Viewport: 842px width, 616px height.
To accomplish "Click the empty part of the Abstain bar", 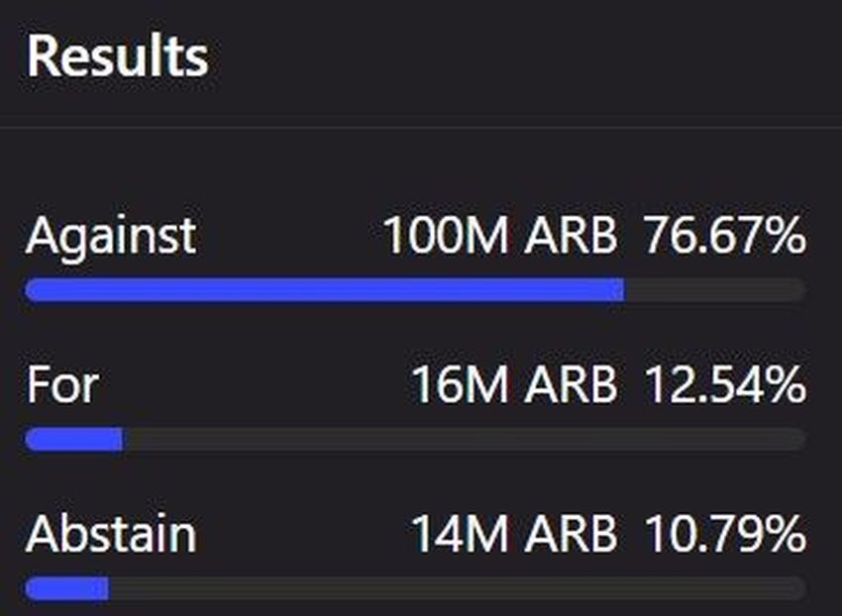I will point(456,589).
